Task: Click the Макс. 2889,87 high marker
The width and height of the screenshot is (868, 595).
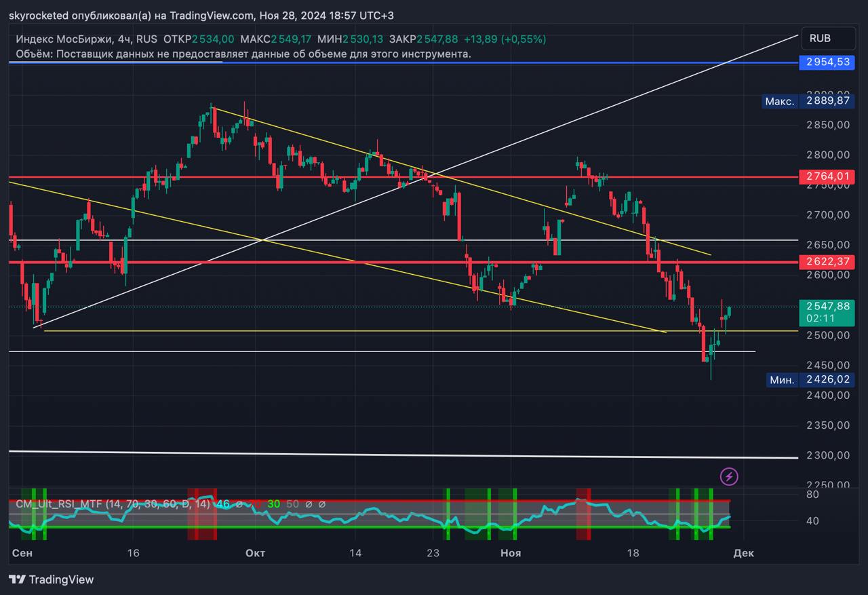Action: tap(808, 101)
